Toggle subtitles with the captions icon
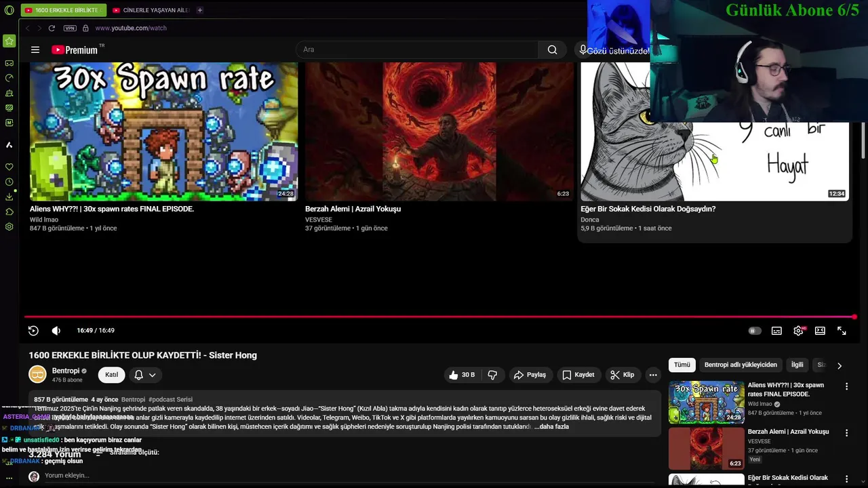 (776, 331)
